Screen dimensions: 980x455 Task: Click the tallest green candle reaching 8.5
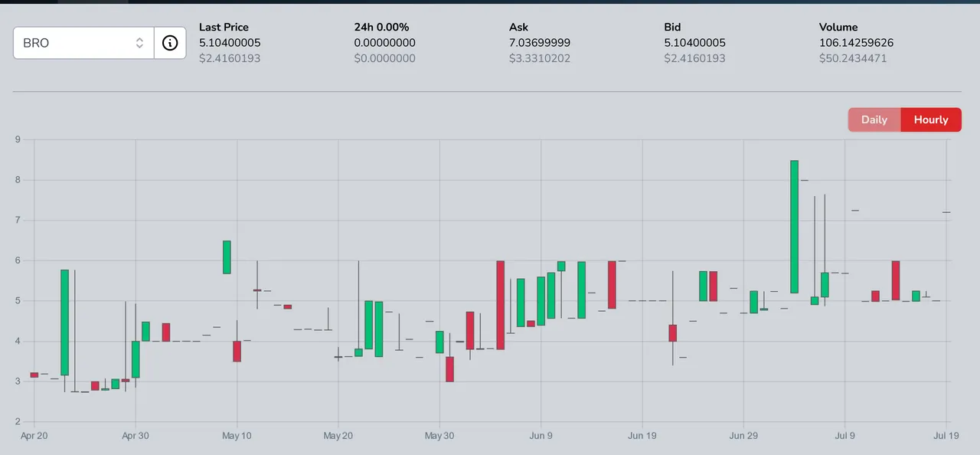[794, 227]
